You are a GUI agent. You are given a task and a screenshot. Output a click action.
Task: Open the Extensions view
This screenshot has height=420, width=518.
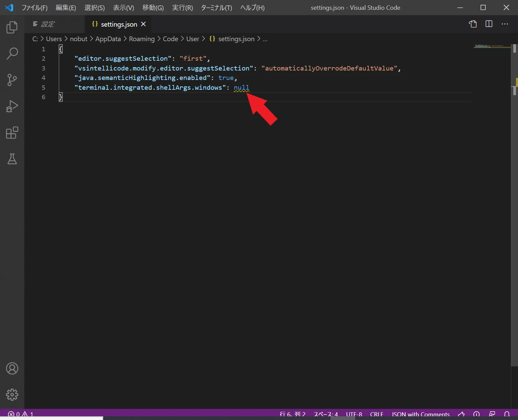pos(12,133)
